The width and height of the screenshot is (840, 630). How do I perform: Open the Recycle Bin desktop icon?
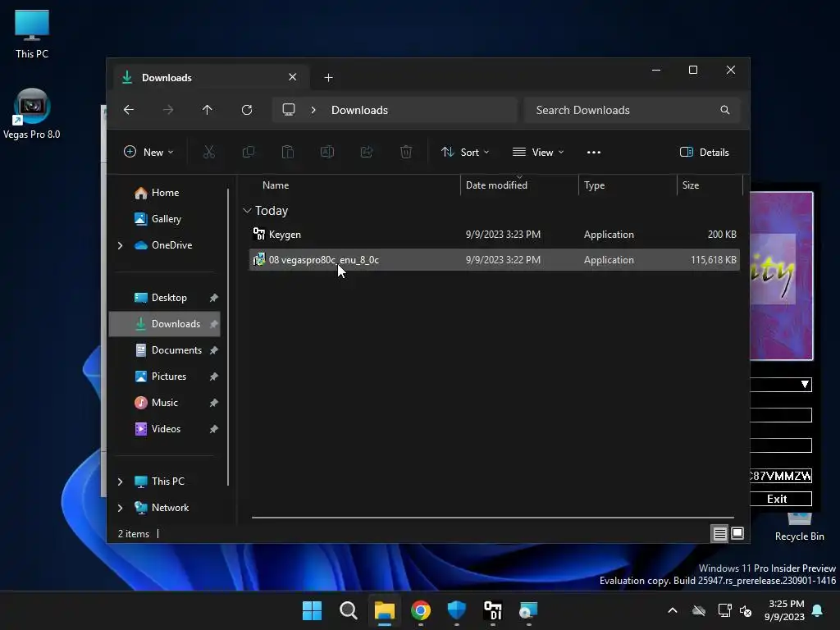[799, 527]
